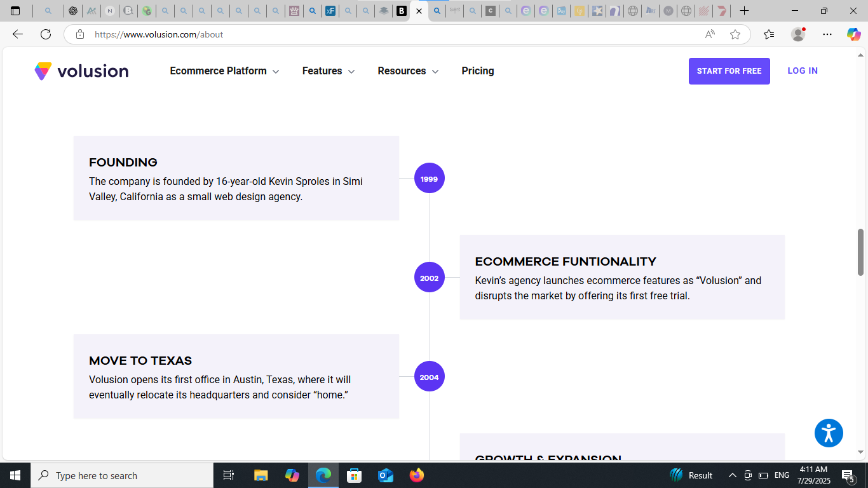This screenshot has height=488, width=868.
Task: Activate Read aloud in address bar
Action: click(710, 34)
